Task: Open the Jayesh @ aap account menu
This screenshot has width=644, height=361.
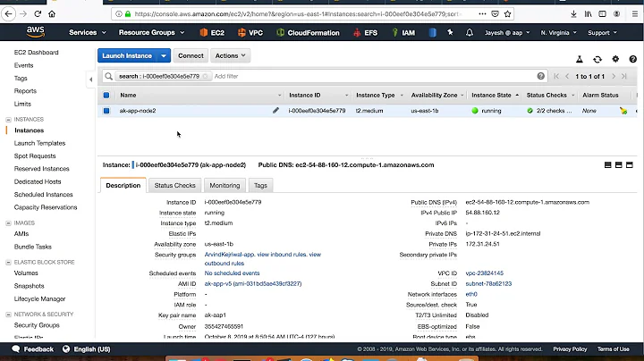Action: tap(507, 32)
